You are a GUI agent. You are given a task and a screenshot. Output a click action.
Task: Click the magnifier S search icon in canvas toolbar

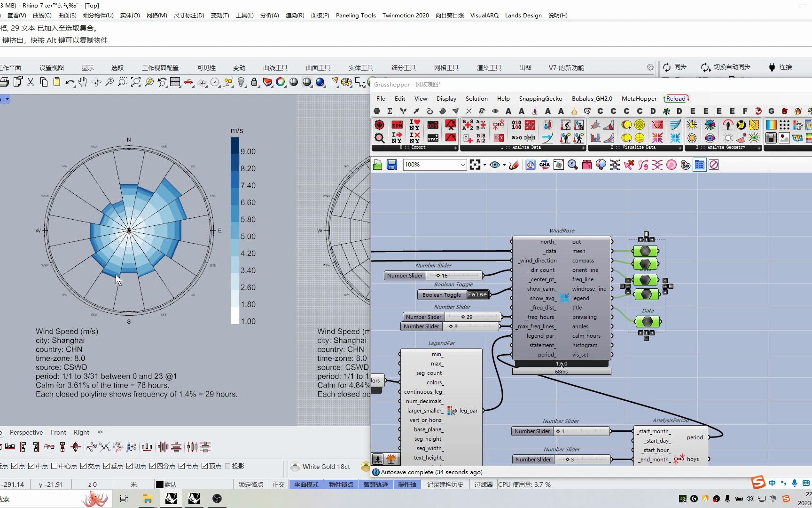pos(573,165)
